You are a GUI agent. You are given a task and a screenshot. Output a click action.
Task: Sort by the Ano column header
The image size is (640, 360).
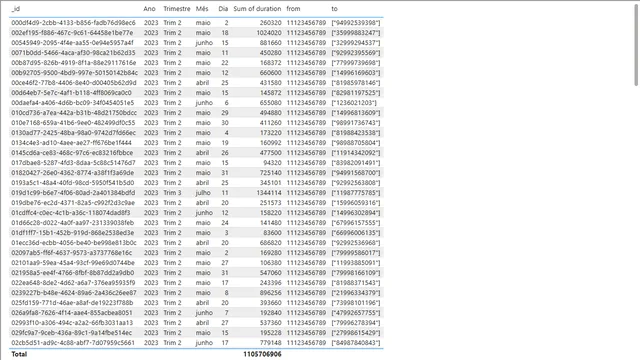[149, 9]
